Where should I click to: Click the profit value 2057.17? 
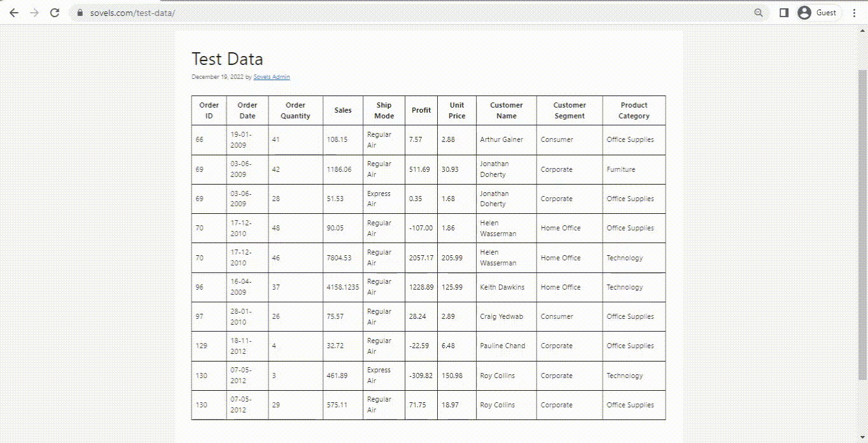coord(421,258)
